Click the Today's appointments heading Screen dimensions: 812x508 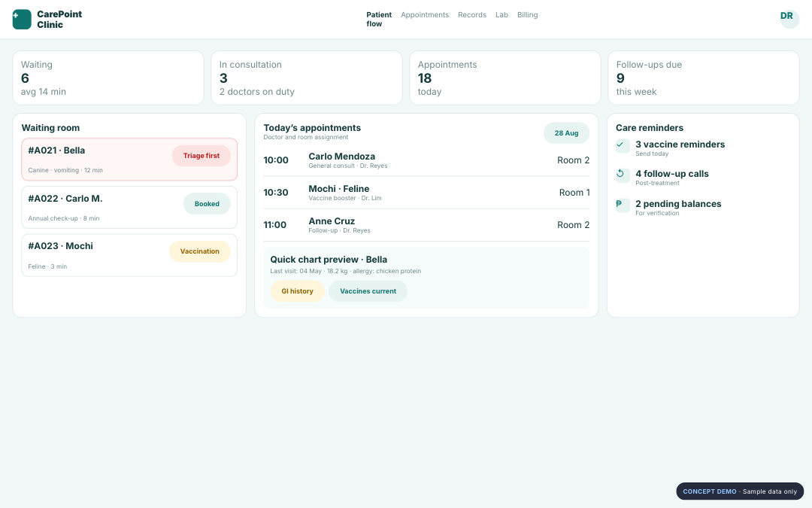[x=312, y=128]
